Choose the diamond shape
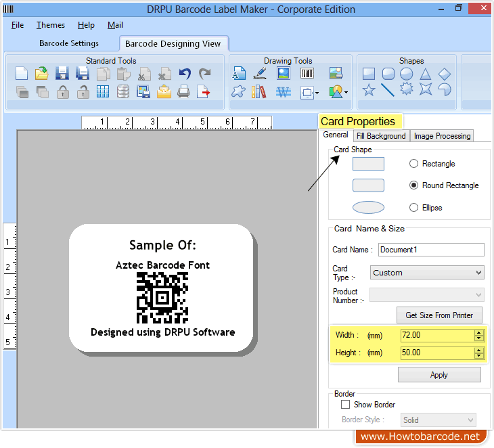494x448 pixels. tap(445, 74)
